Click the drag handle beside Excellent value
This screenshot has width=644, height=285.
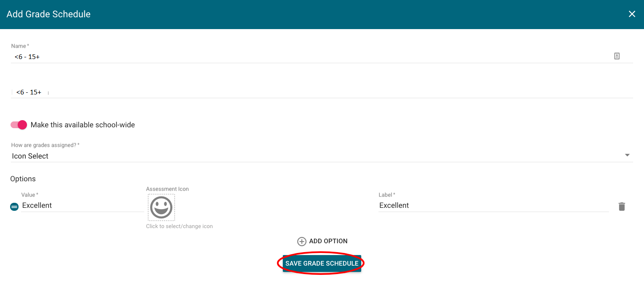pyautogui.click(x=14, y=207)
